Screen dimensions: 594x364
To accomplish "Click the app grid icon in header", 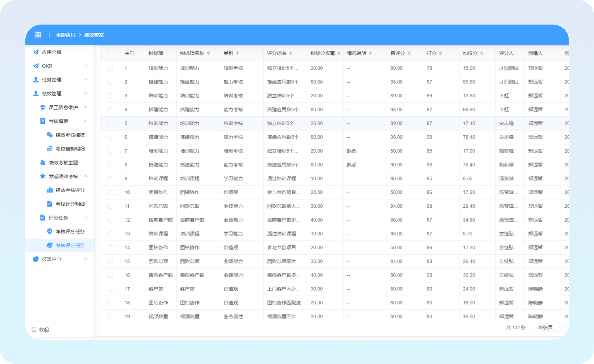I will coord(38,35).
